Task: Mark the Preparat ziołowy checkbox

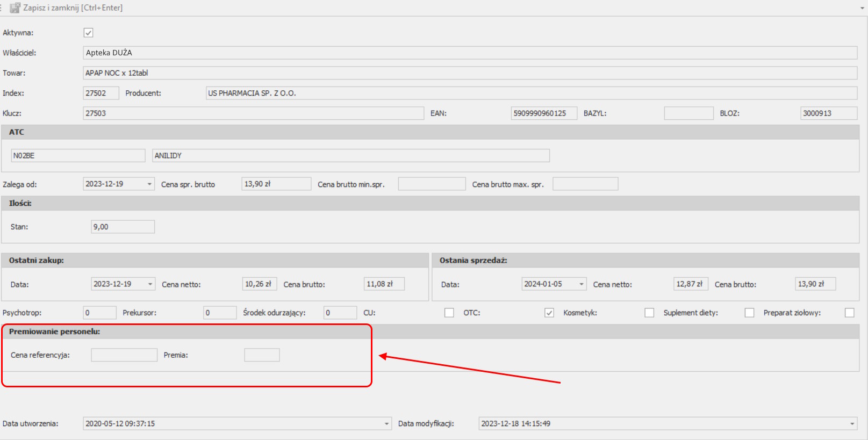Action: click(849, 313)
